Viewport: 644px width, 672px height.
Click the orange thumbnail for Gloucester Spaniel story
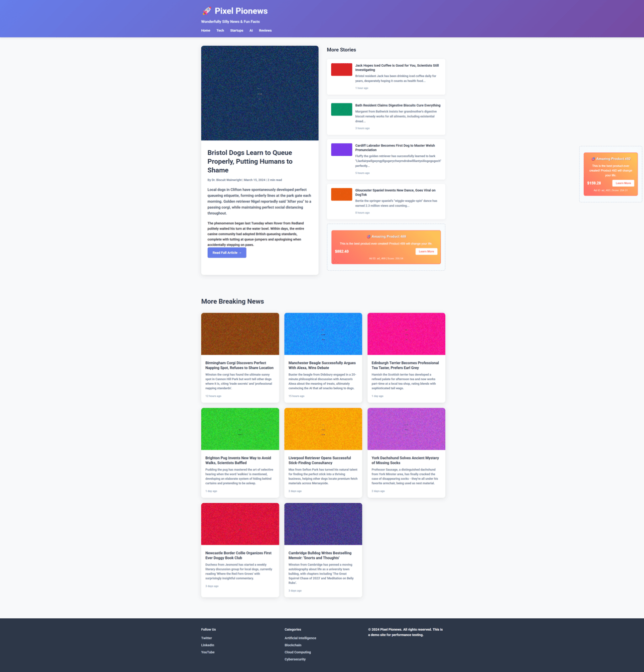(342, 194)
